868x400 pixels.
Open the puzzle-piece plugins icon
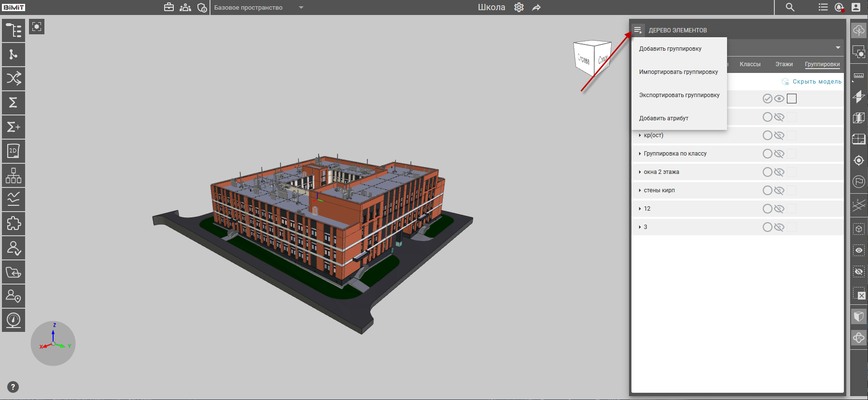[x=14, y=223]
